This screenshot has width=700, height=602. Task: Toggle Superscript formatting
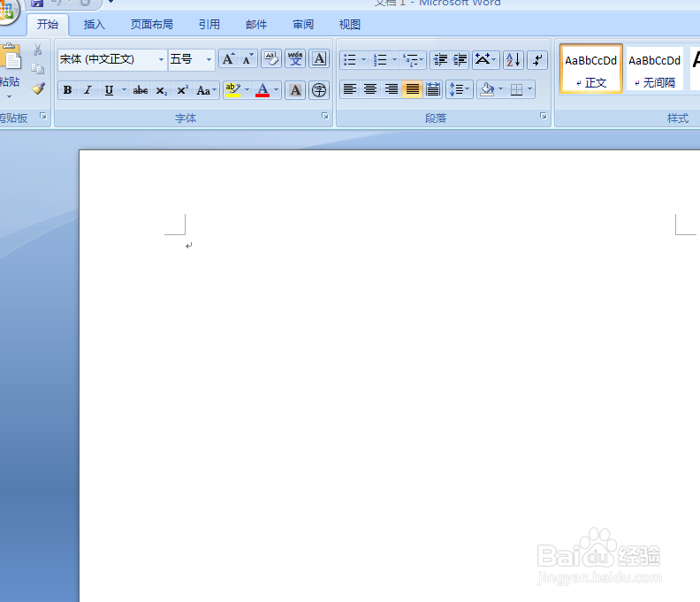click(182, 90)
